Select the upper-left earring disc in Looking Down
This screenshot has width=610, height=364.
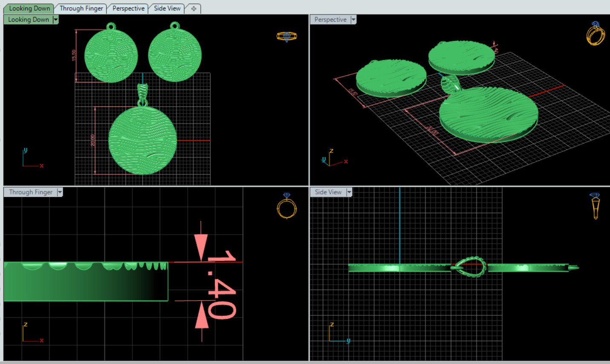(111, 55)
